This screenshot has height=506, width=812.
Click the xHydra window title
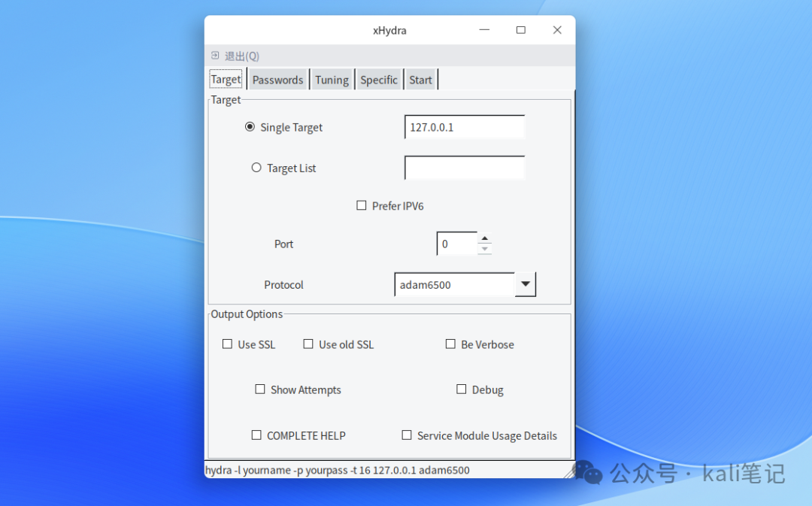click(x=389, y=31)
